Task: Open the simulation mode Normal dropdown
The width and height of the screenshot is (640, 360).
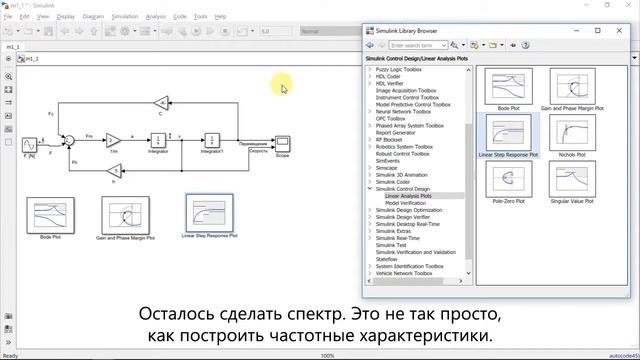Action: click(331, 31)
